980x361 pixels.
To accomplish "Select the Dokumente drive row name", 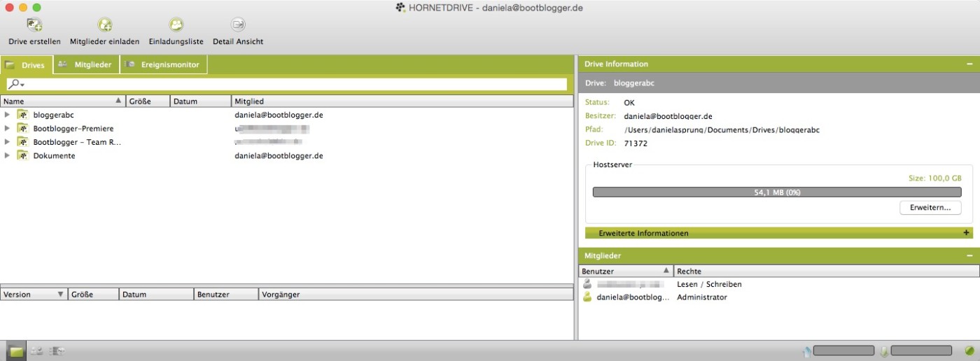I will tap(54, 155).
